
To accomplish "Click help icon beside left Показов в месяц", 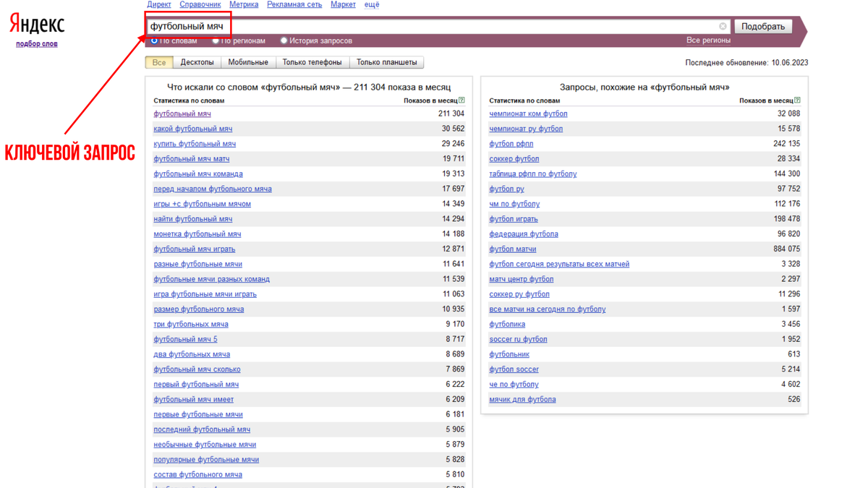I will tap(461, 100).
